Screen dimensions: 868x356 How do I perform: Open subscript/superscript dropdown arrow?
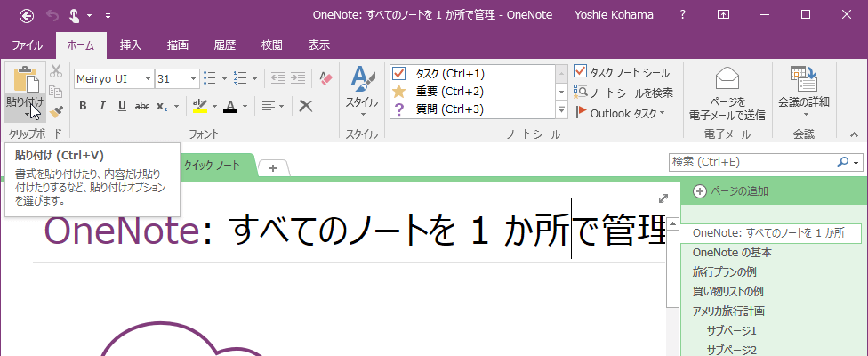point(177,106)
